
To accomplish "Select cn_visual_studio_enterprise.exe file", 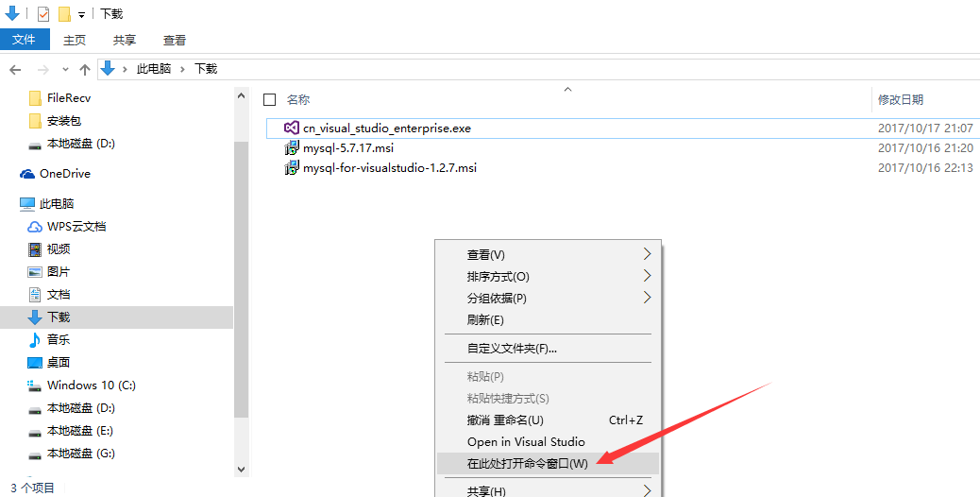I will pyautogui.click(x=387, y=129).
